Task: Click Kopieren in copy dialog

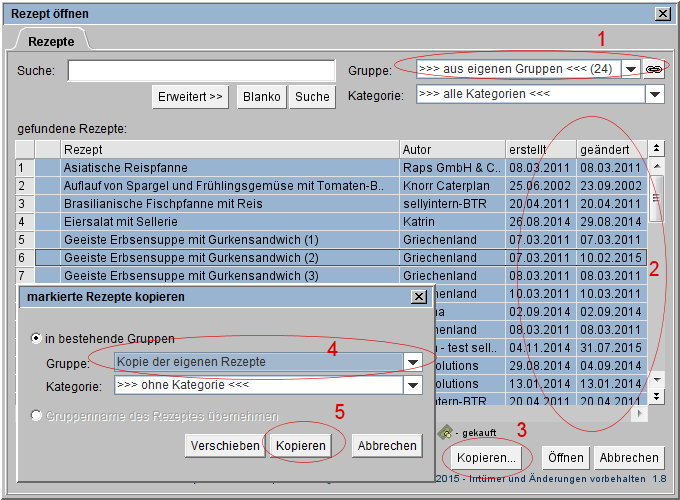Action: click(x=301, y=445)
